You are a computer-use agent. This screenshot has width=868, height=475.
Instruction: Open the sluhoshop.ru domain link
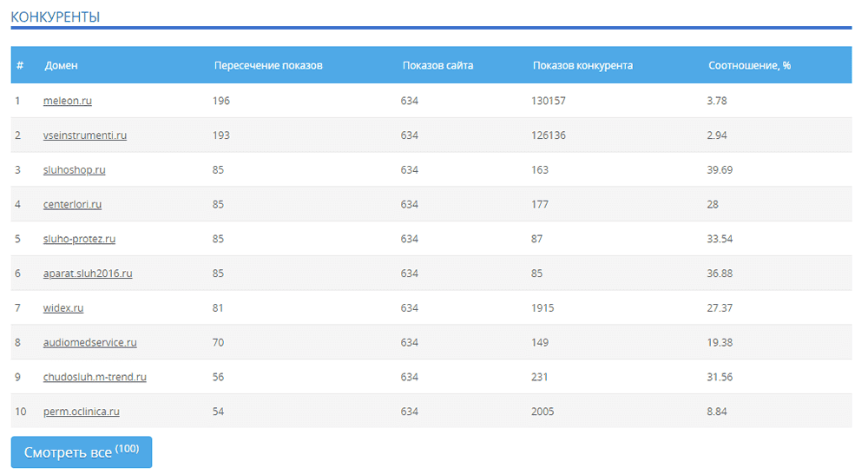coord(74,170)
